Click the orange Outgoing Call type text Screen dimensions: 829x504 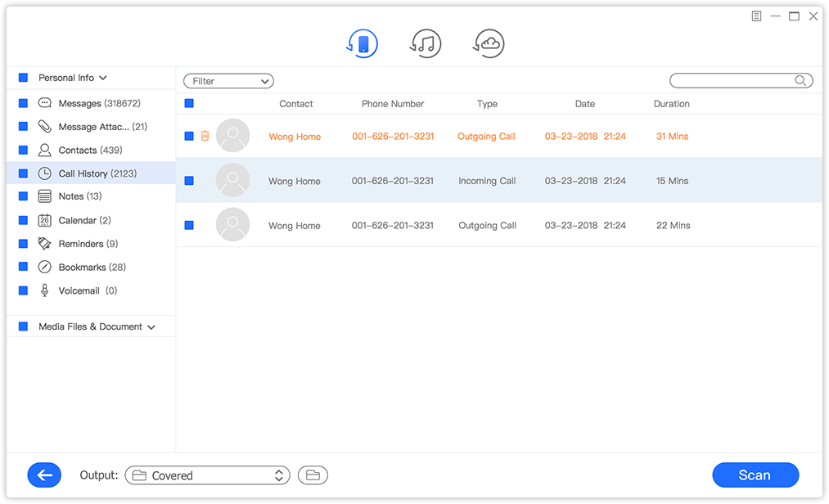tap(486, 137)
